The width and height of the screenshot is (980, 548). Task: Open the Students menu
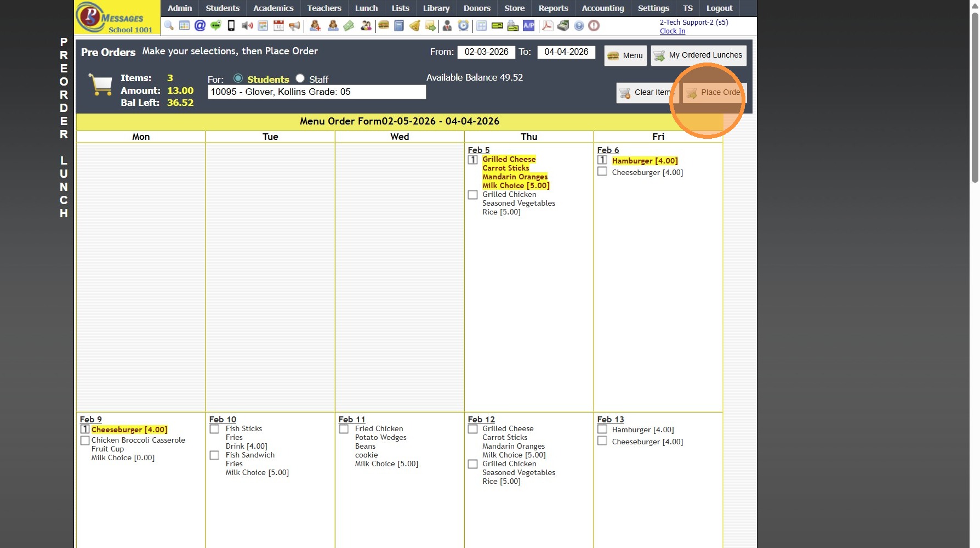[223, 8]
